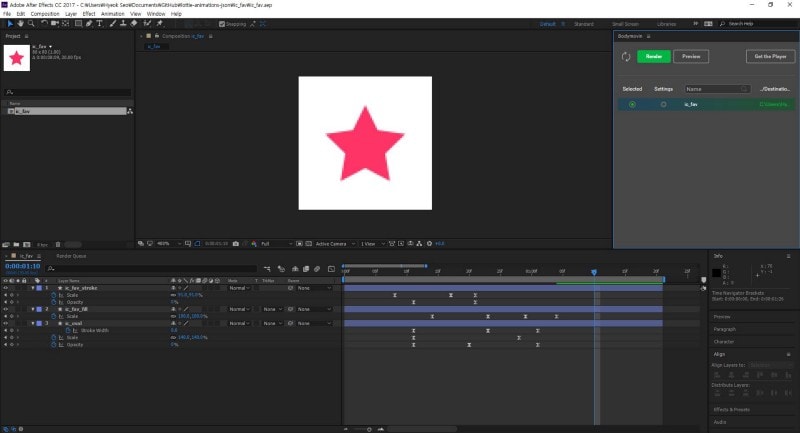The height and width of the screenshot is (433, 800).
Task: Select the Zoom magnifier tool
Action: point(31,23)
